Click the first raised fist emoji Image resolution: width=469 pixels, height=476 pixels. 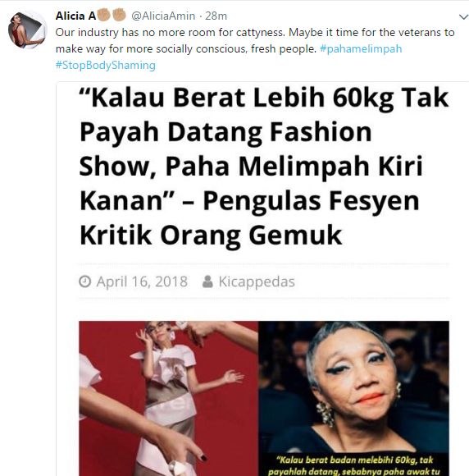[104, 15]
